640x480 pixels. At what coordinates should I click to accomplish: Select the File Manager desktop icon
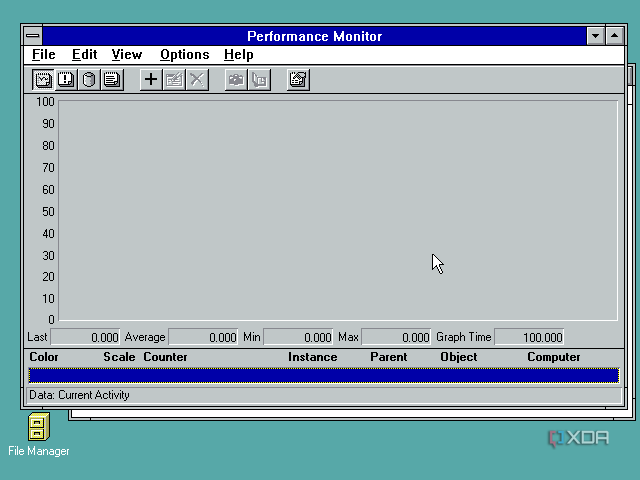[39, 427]
